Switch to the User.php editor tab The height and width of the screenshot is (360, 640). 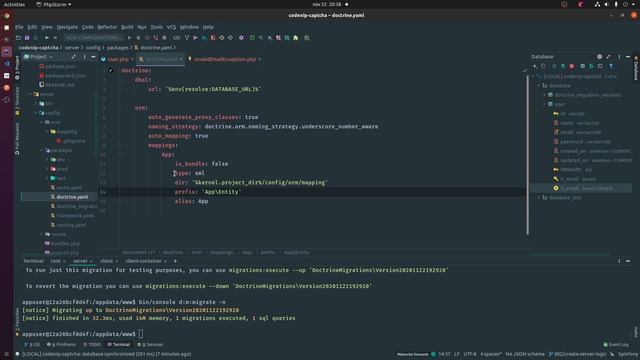click(x=118, y=59)
